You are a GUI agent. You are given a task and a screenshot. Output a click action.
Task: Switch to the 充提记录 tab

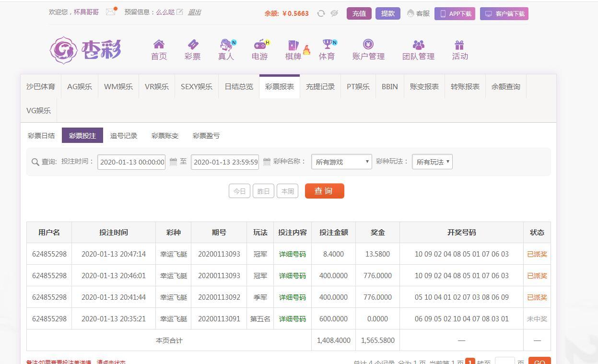[320, 87]
